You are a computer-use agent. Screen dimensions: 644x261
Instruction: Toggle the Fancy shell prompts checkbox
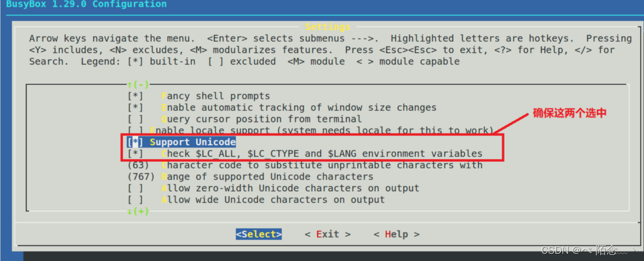tap(135, 96)
